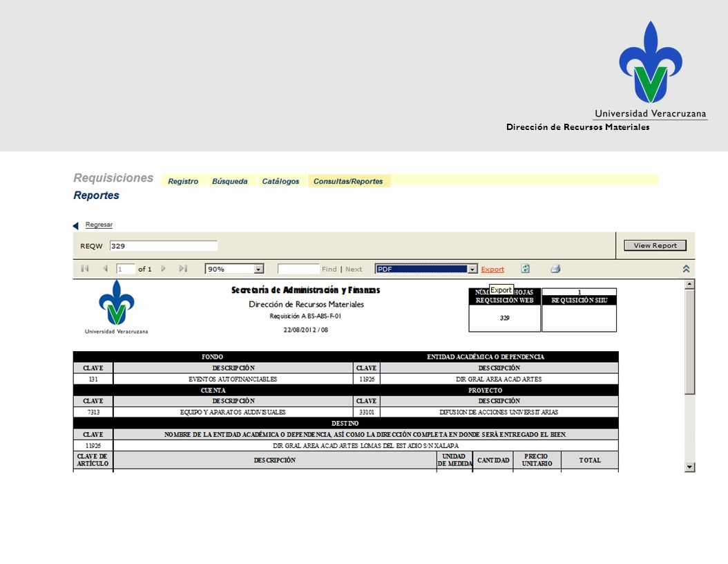
Task: Open the Consultas/Reportes tab
Action: (x=348, y=181)
